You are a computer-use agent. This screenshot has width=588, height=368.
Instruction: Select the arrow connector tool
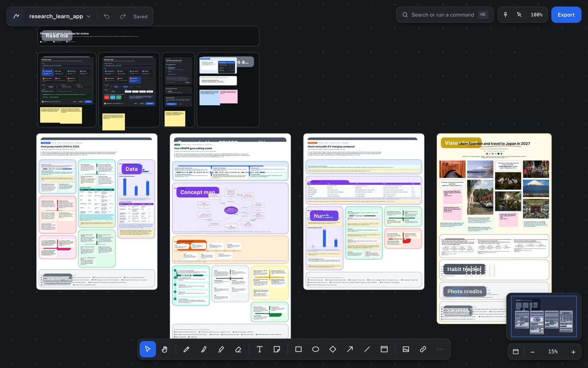pyautogui.click(x=350, y=349)
